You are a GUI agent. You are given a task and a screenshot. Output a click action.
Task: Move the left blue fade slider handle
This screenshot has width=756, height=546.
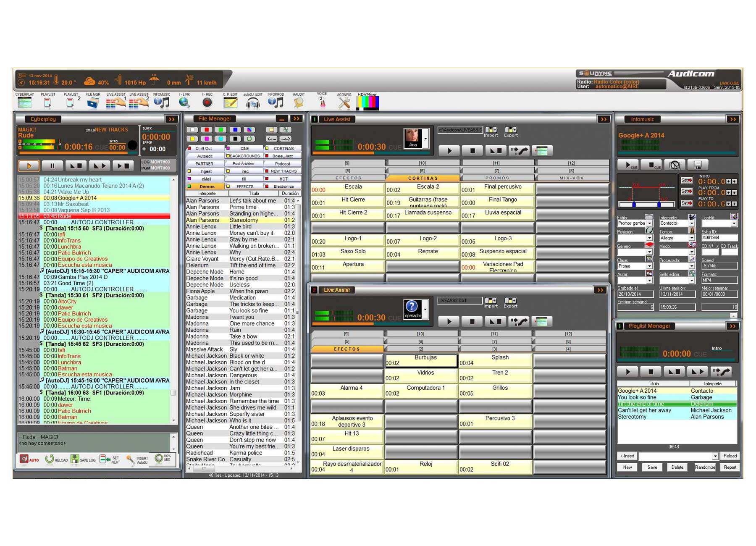pos(634,205)
